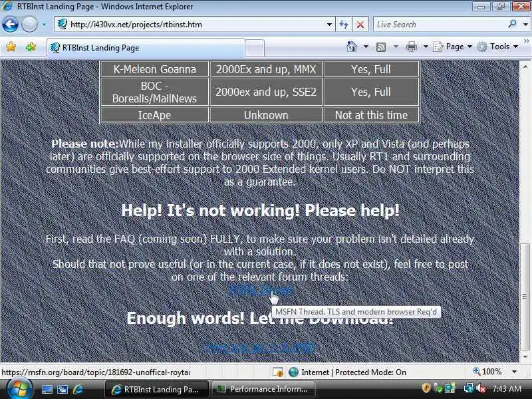The width and height of the screenshot is (532, 399).
Task: Expand the zoom level dropdown arrow
Action: [514, 372]
